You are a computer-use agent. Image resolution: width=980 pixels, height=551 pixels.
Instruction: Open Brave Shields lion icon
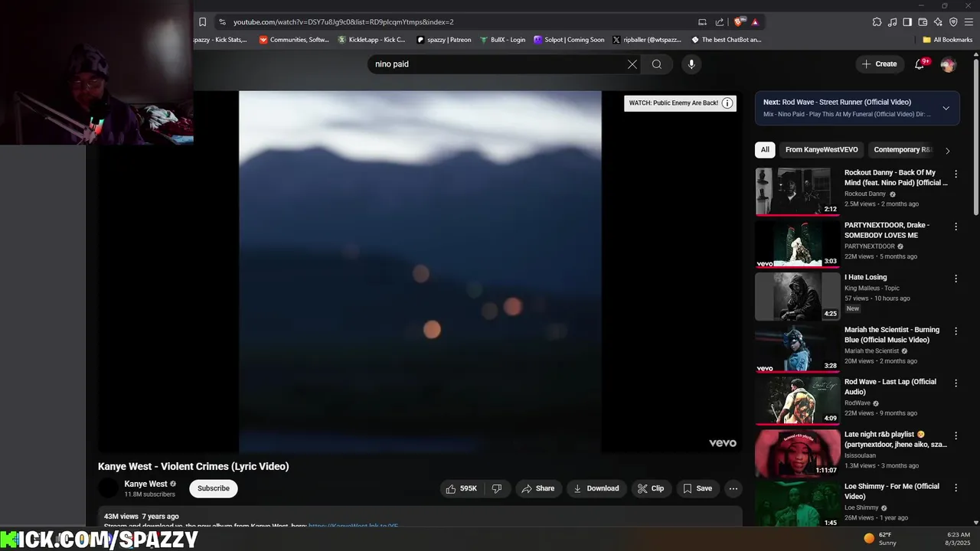point(739,22)
